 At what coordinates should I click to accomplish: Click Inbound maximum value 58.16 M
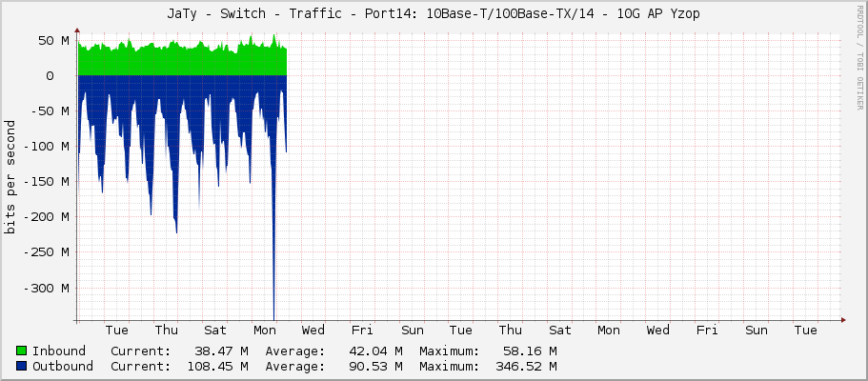[x=530, y=351]
